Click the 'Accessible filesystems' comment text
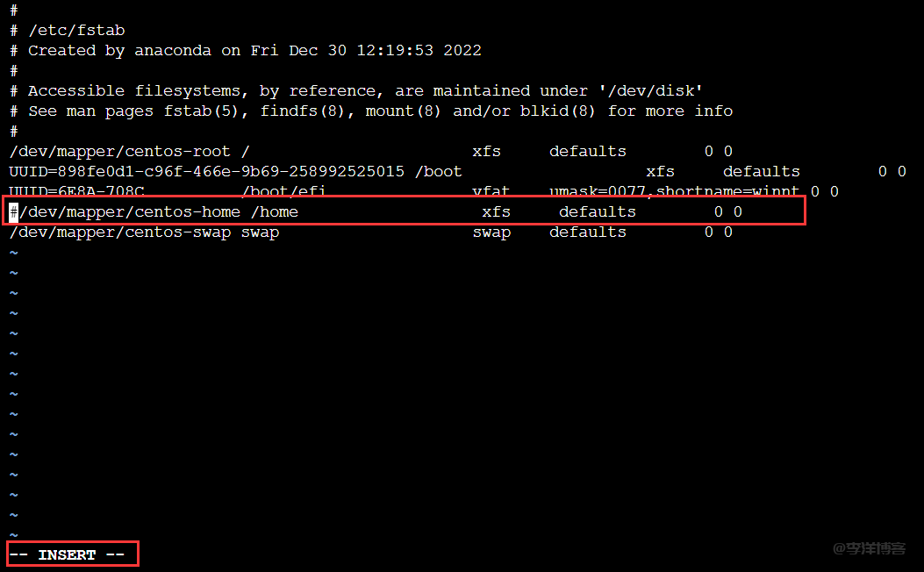Screen dimensions: 924x572 coord(356,90)
